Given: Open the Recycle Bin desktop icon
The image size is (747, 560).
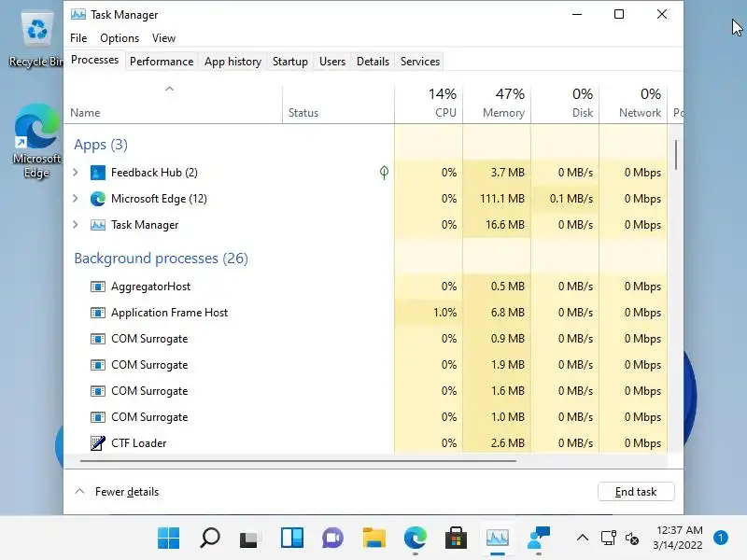Looking at the screenshot, I should (x=36, y=39).
